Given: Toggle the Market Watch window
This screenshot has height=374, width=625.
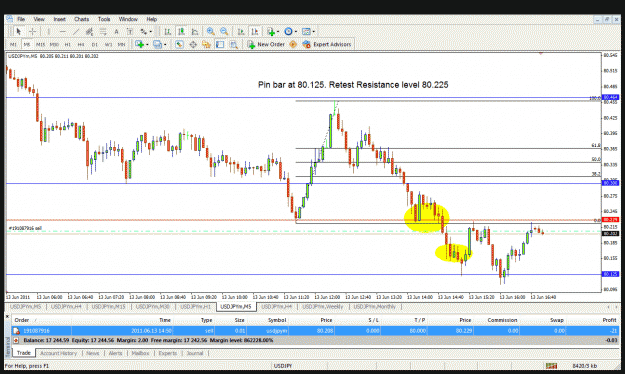Looking at the screenshot, I should coord(179,44).
